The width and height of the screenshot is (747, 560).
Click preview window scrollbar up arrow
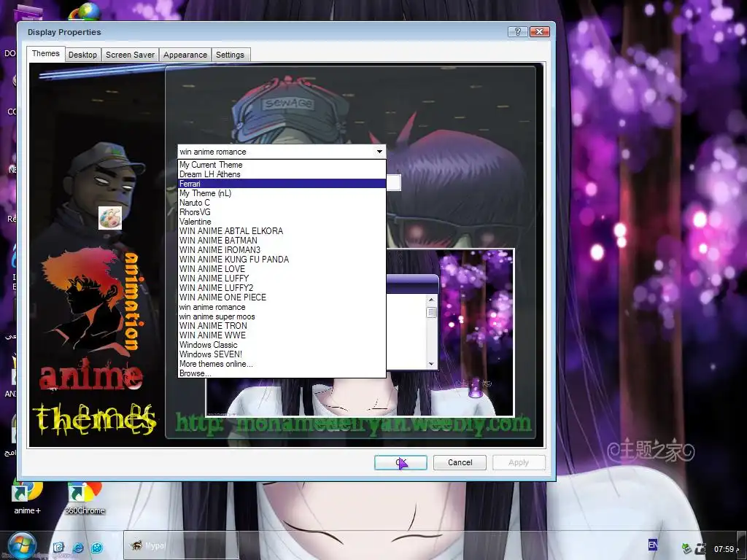431,300
